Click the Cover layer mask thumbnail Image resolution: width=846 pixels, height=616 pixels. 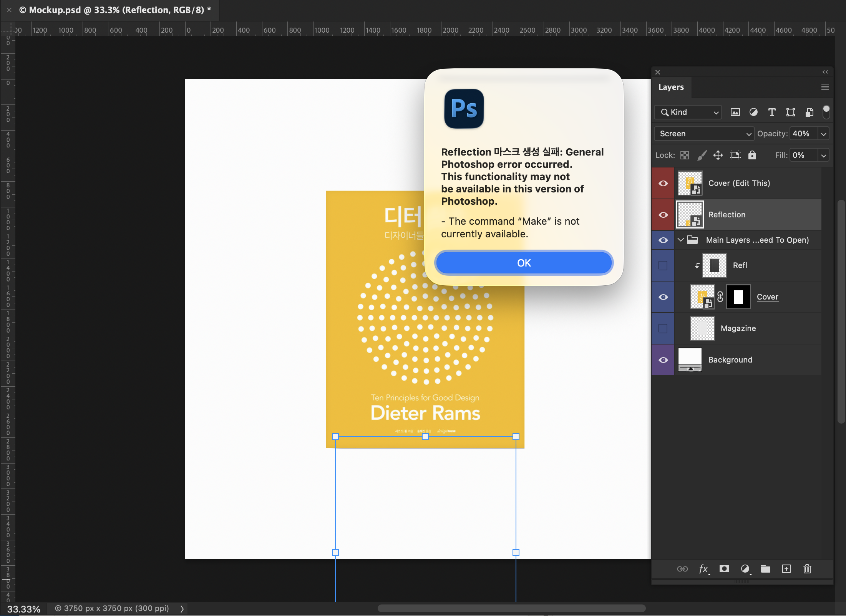point(738,297)
